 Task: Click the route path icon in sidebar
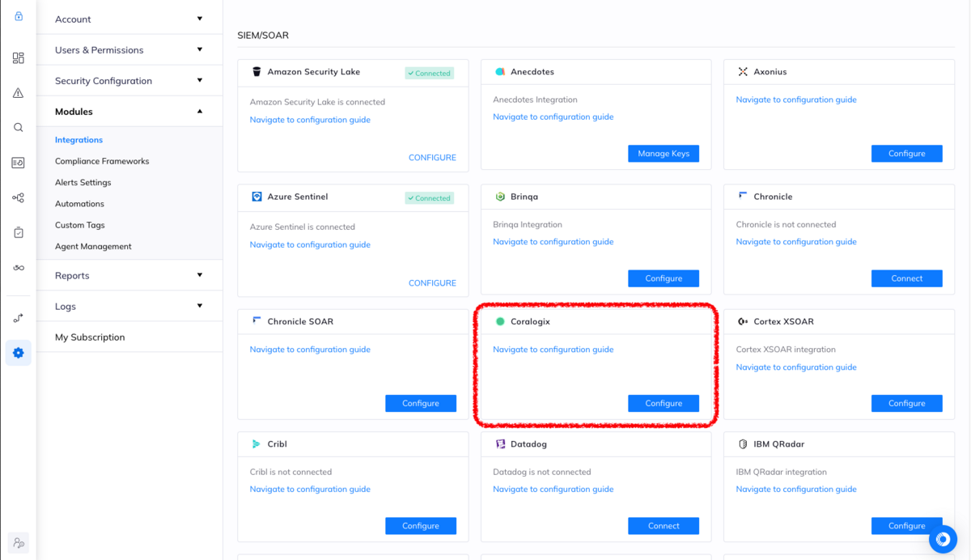pyautogui.click(x=19, y=318)
